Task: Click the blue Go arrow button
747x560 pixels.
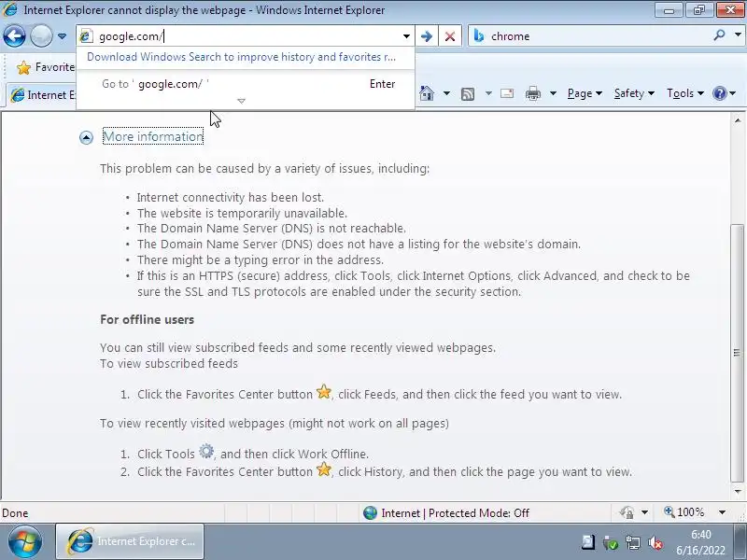Action: point(427,36)
